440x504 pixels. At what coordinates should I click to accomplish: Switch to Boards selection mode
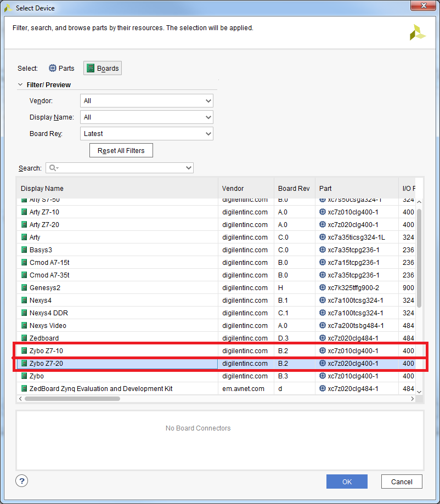pyautogui.click(x=103, y=68)
